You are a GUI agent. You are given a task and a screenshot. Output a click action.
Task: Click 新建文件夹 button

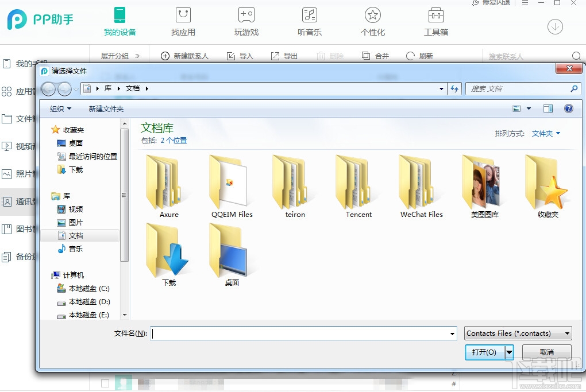pos(106,108)
